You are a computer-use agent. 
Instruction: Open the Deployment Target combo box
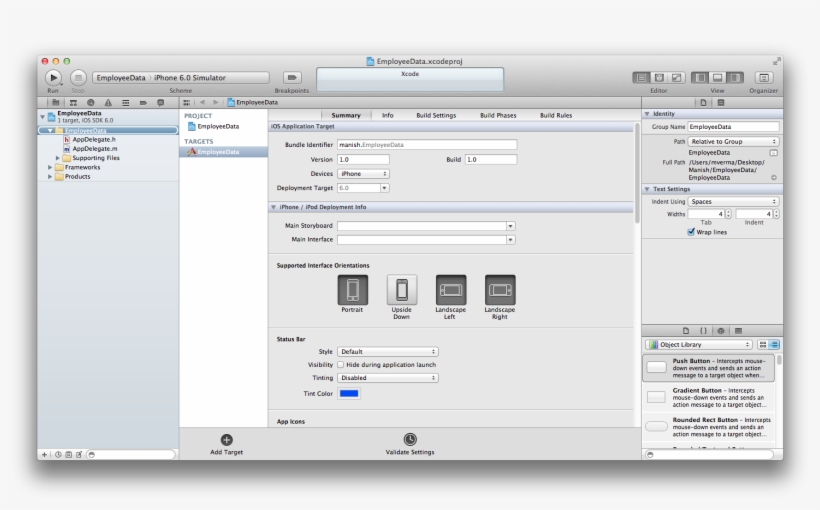pos(384,188)
